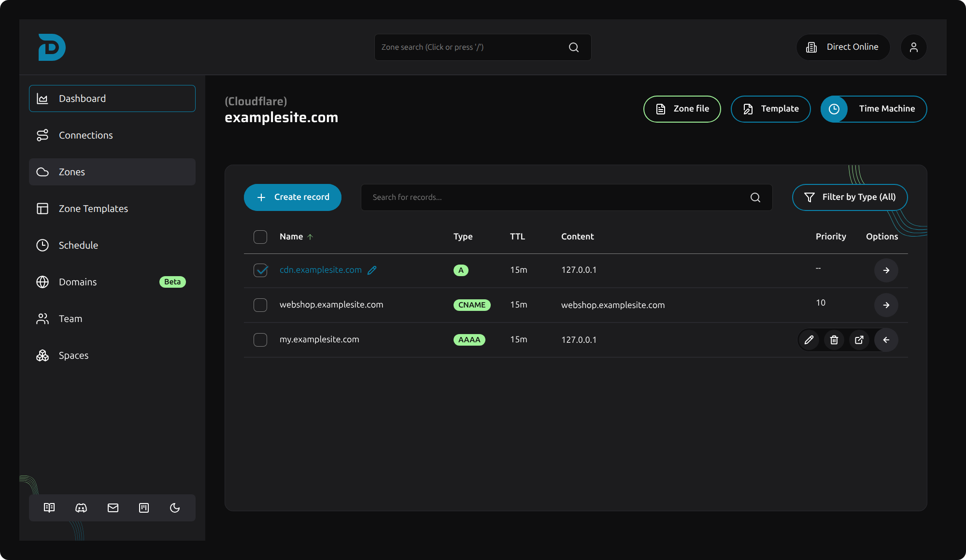The image size is (966, 560).
Task: Edit the my.examplesite.com record with the pencil
Action: point(809,340)
